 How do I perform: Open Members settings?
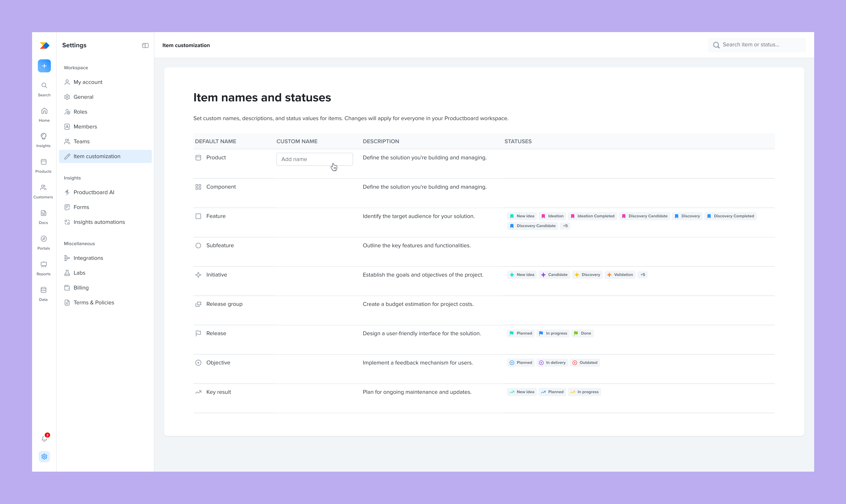tap(105, 127)
